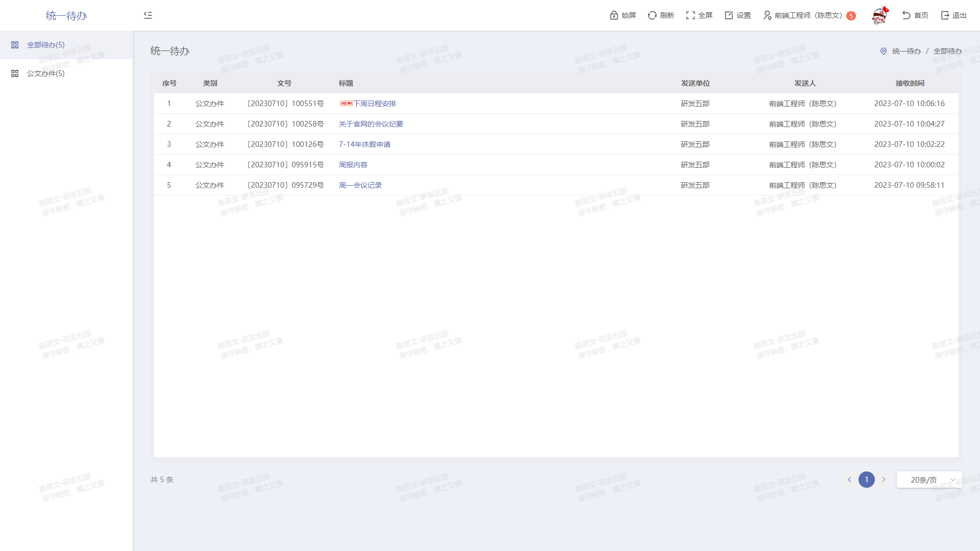The width and height of the screenshot is (980, 551).
Task: Open the 周一会议记录 link
Action: pyautogui.click(x=360, y=185)
